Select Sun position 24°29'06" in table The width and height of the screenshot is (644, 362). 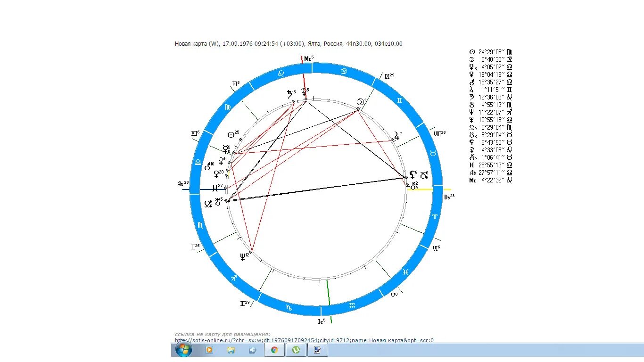(x=491, y=52)
